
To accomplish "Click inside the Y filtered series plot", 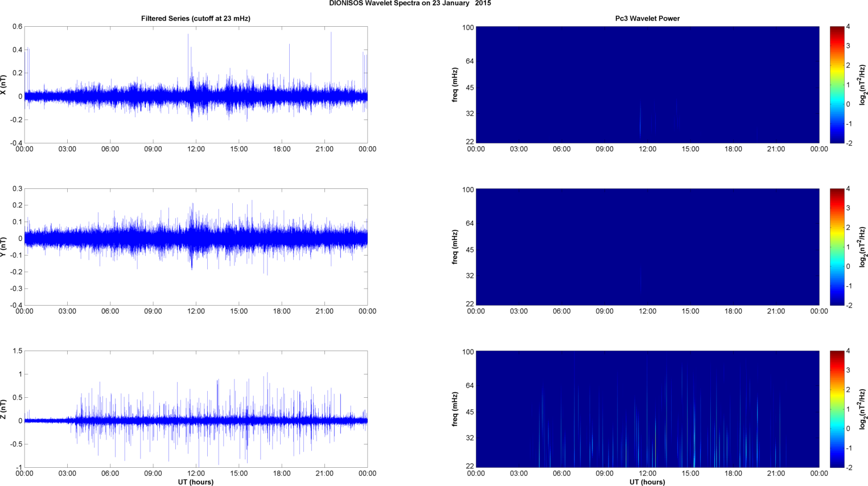I will click(196, 247).
